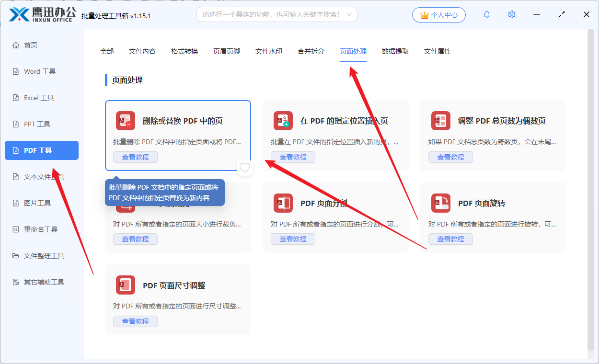Screen dimensions: 599x364
Task: Click 查看教程 under PDF 页面尺寸调整
Action: pos(135,321)
